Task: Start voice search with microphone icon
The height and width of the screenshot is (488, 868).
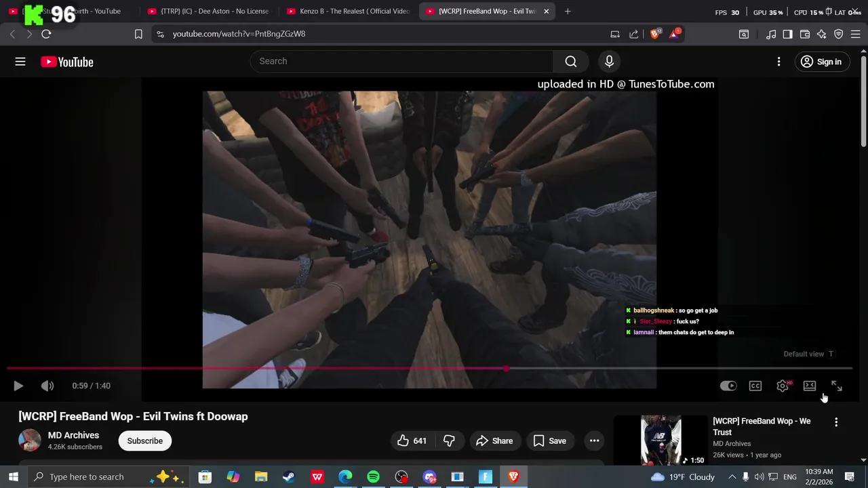Action: (x=609, y=62)
